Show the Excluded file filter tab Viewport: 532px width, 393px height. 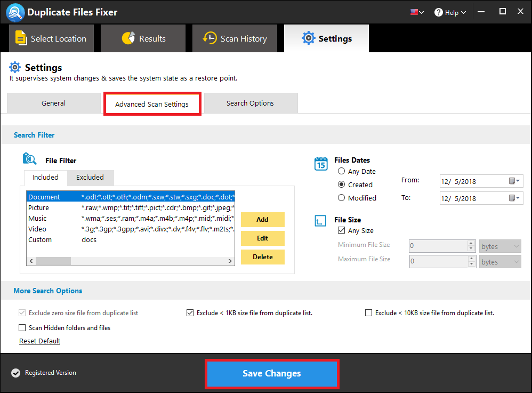(x=90, y=178)
